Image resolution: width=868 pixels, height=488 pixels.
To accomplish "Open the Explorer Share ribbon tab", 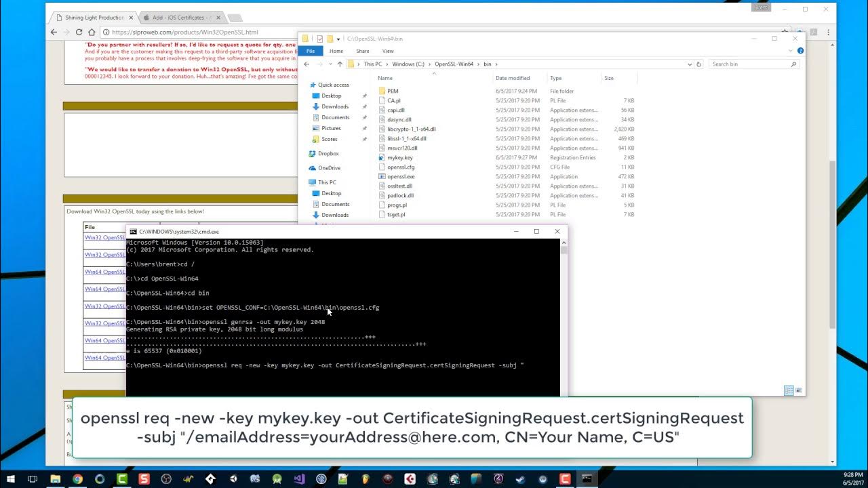I will pyautogui.click(x=363, y=51).
